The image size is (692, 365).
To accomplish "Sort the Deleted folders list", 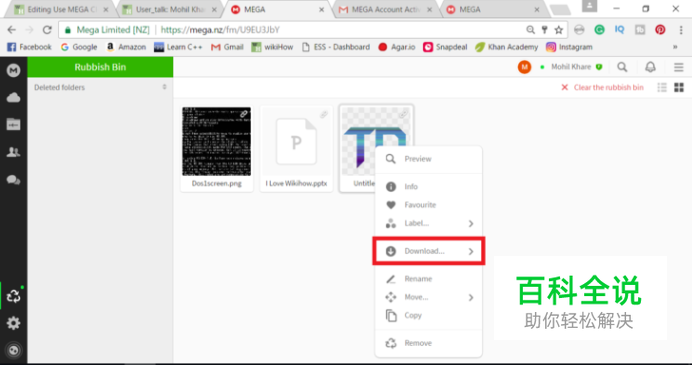I will coord(165,87).
